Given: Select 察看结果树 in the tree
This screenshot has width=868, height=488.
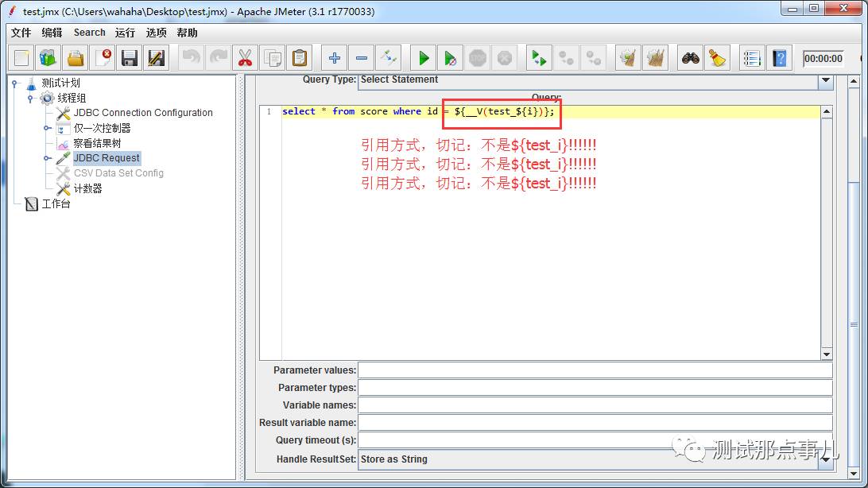Looking at the screenshot, I should [x=97, y=143].
